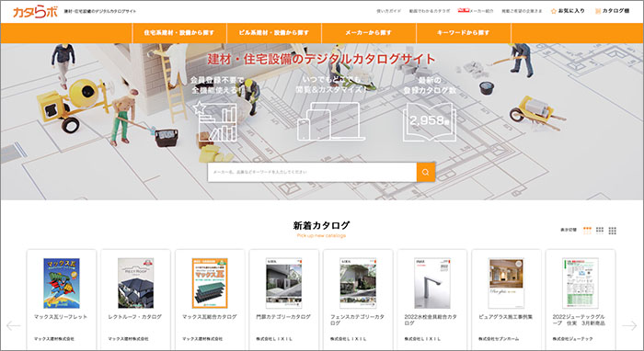644x351 pixels.
Task: Click the open book 2,958 catalog count icon
Action: coord(430,122)
